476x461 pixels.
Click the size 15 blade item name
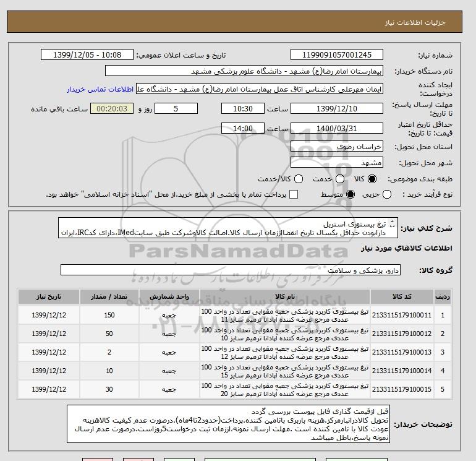[x=285, y=371]
